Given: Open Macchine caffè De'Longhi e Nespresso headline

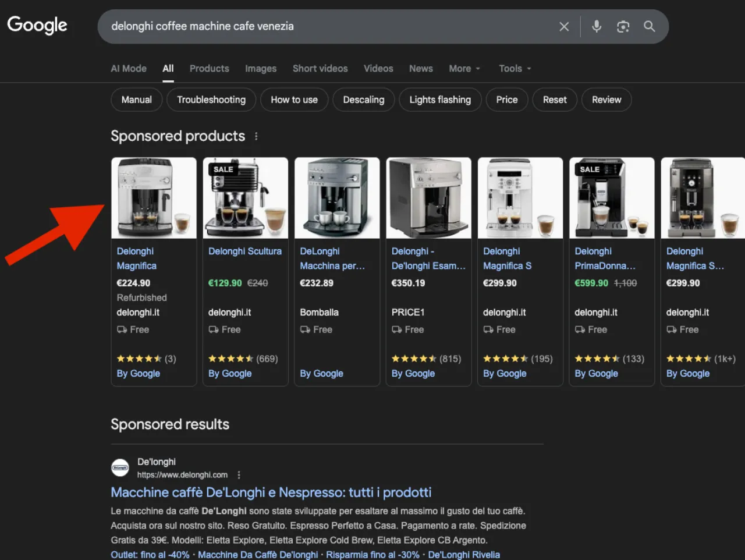Looking at the screenshot, I should 271,492.
